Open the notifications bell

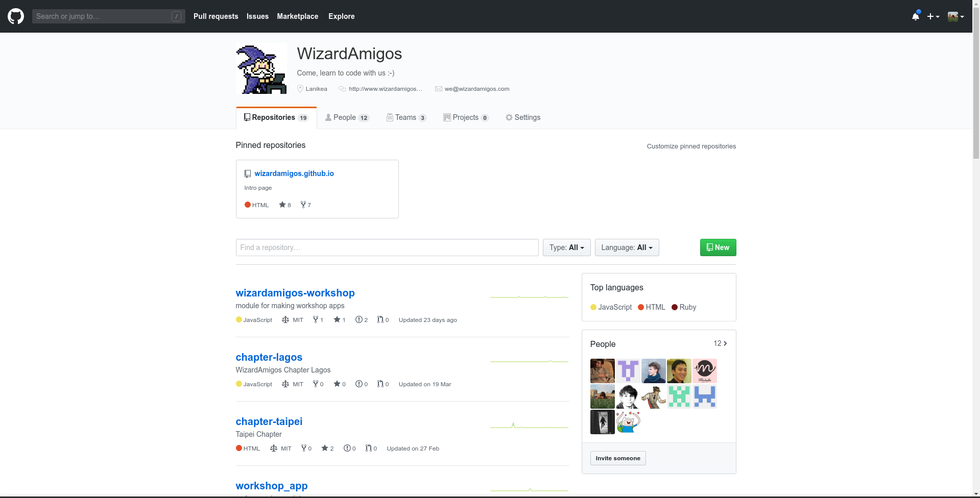pyautogui.click(x=916, y=16)
